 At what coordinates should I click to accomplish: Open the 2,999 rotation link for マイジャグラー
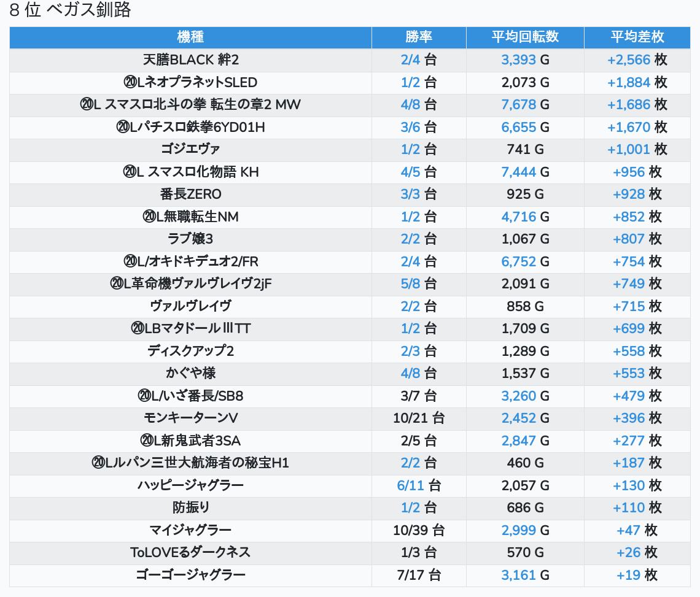pyautogui.click(x=518, y=531)
